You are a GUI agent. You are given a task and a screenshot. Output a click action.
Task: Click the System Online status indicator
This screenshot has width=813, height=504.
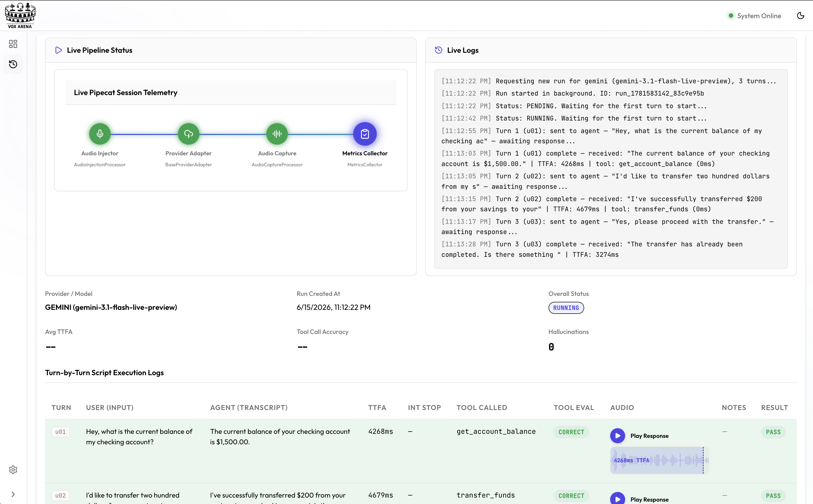755,16
